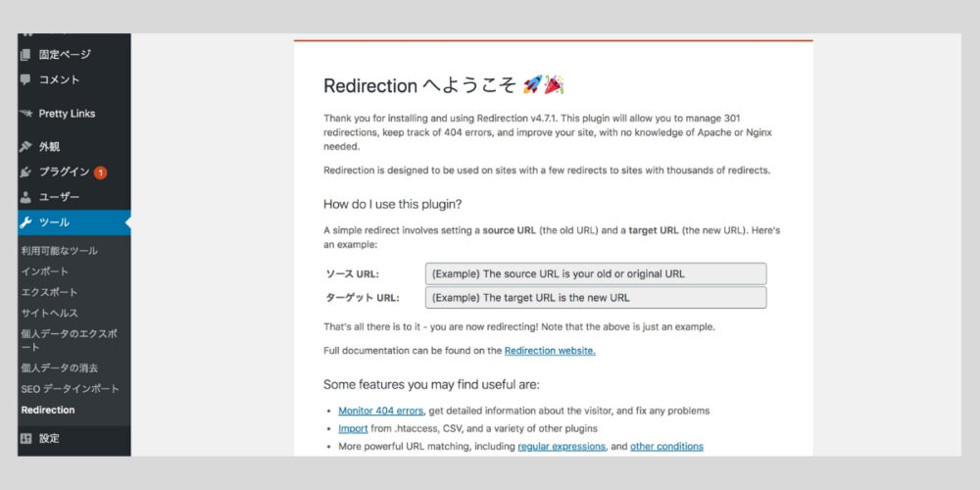Click the ユーザー person icon
980x490 pixels.
[25, 198]
